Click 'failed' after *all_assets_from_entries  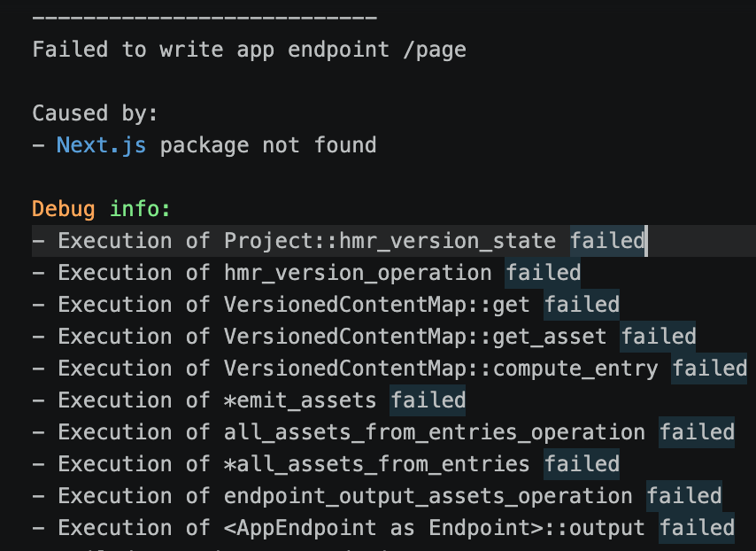pyautogui.click(x=582, y=463)
